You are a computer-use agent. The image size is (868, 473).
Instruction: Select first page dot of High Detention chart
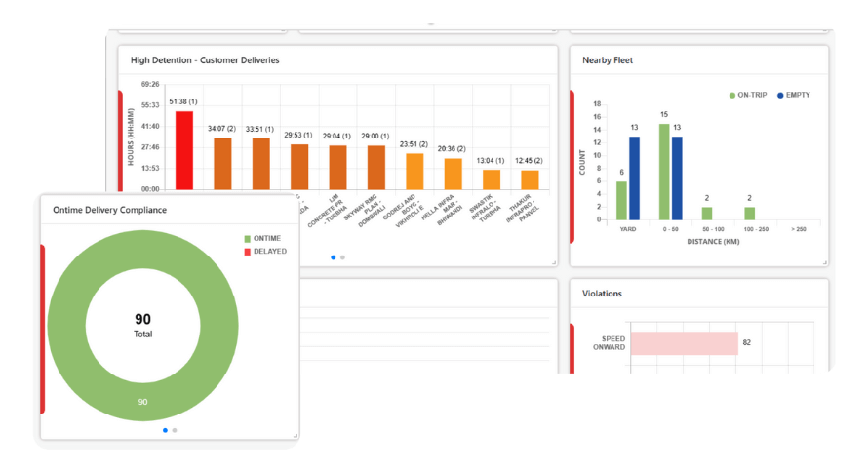click(x=334, y=257)
